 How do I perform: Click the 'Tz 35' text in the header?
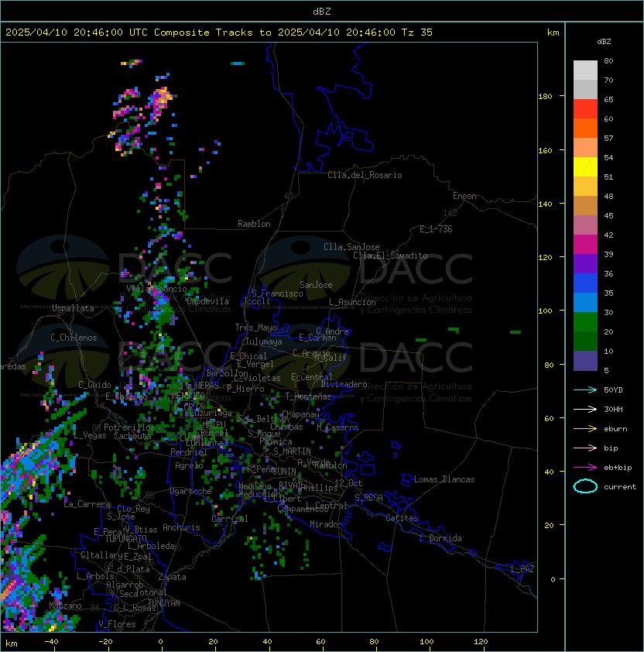[x=417, y=33]
